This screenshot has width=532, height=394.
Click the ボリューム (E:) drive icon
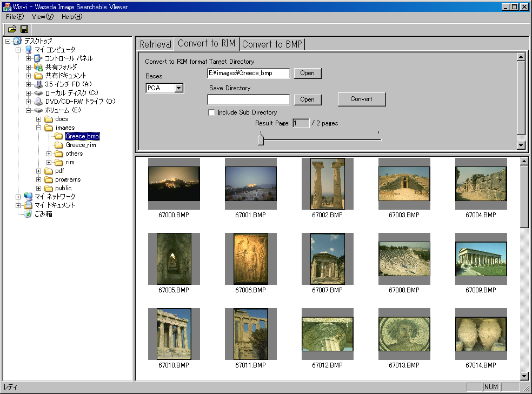pos(38,110)
